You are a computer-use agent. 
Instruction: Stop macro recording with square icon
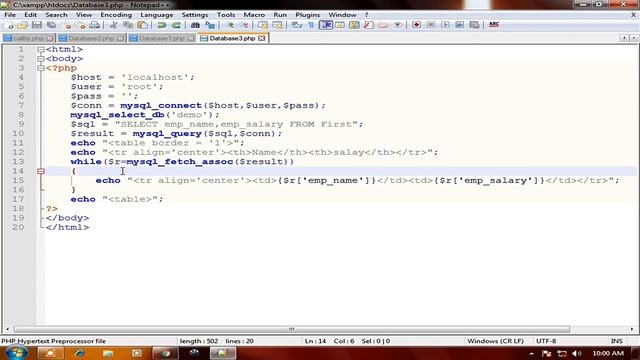(x=431, y=25)
